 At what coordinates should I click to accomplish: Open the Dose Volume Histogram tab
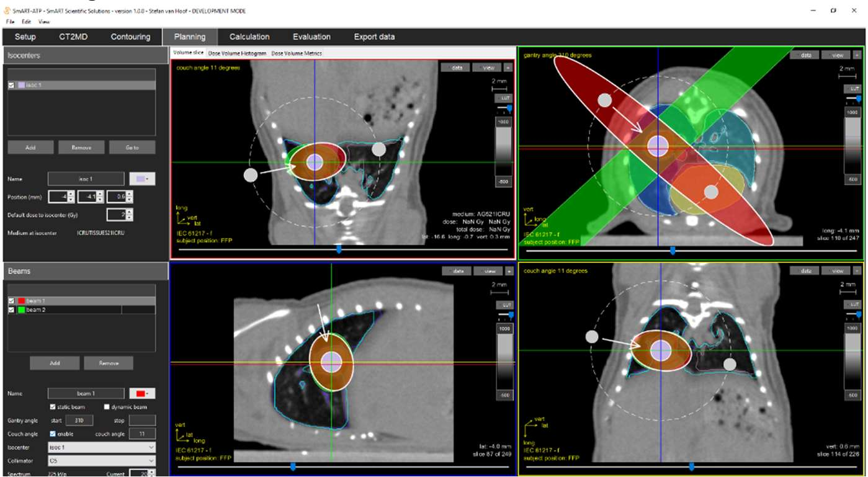236,53
